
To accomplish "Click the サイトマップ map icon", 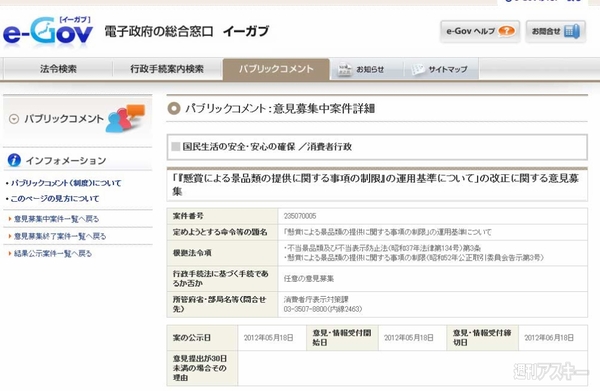I will [417, 70].
